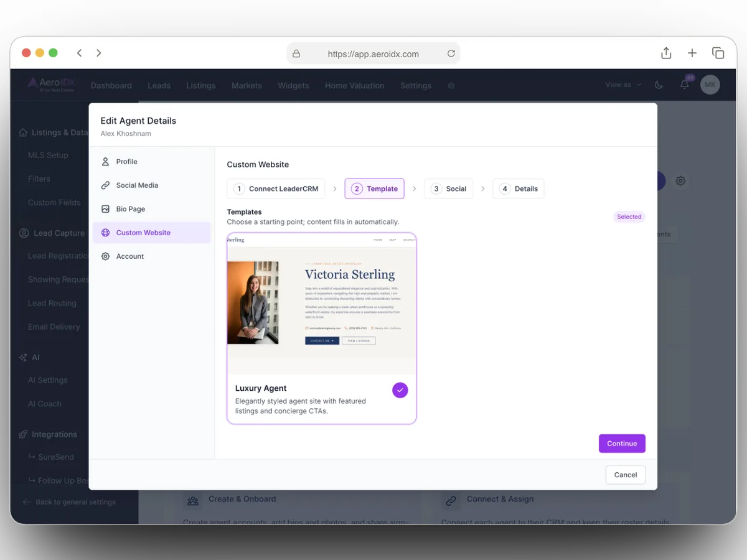This screenshot has height=560, width=747.
Task: Go to step 3 Social
Action: [448, 189]
